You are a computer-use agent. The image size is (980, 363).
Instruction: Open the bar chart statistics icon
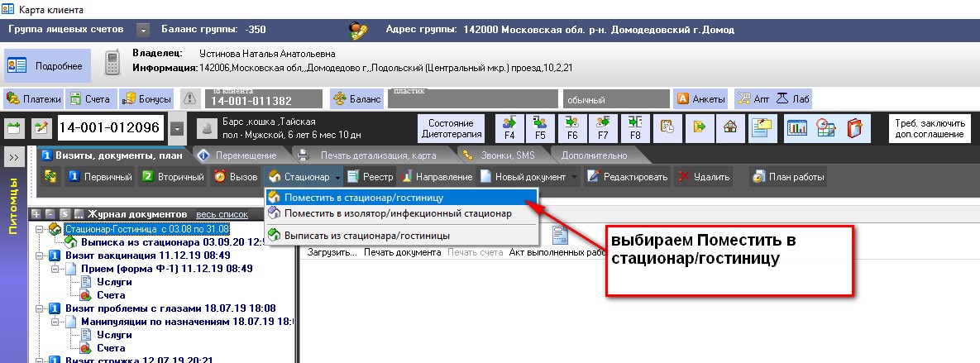796,127
